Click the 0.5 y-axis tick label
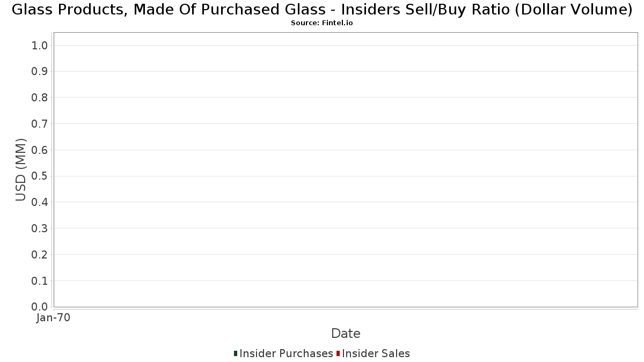Screen dimensions: 644x362 click(x=40, y=176)
